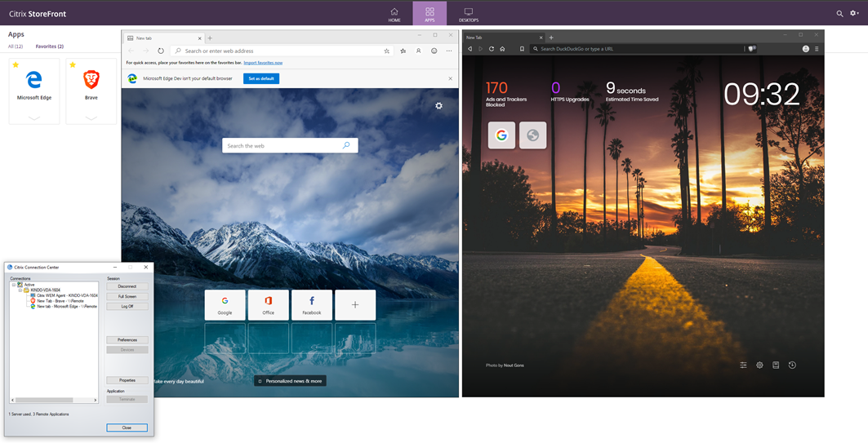Click Import favorites now link
868x443 pixels.
pos(263,63)
